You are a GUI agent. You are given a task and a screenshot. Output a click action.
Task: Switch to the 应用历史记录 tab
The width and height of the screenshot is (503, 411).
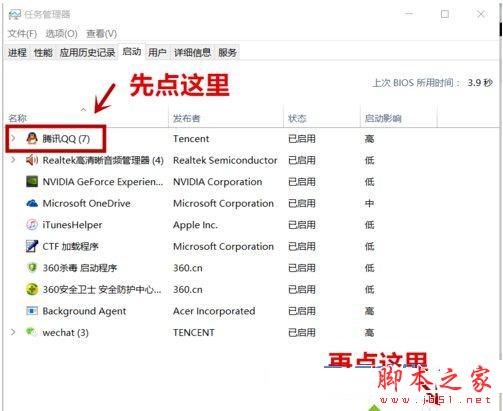pyautogui.click(x=87, y=52)
